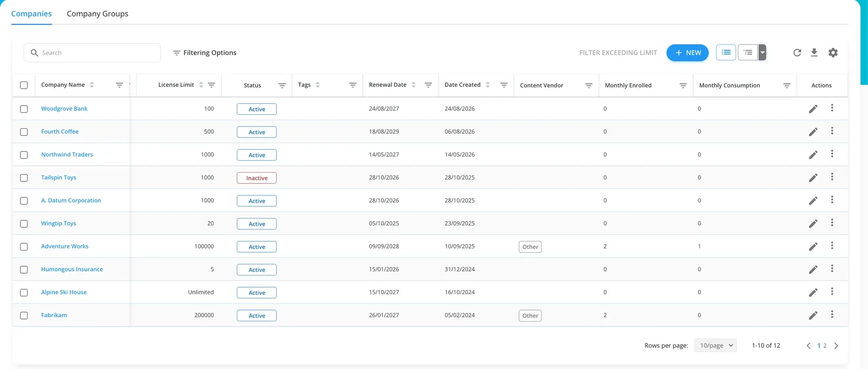This screenshot has width=868, height=369.
Task: Click the NEW company button
Action: 687,53
